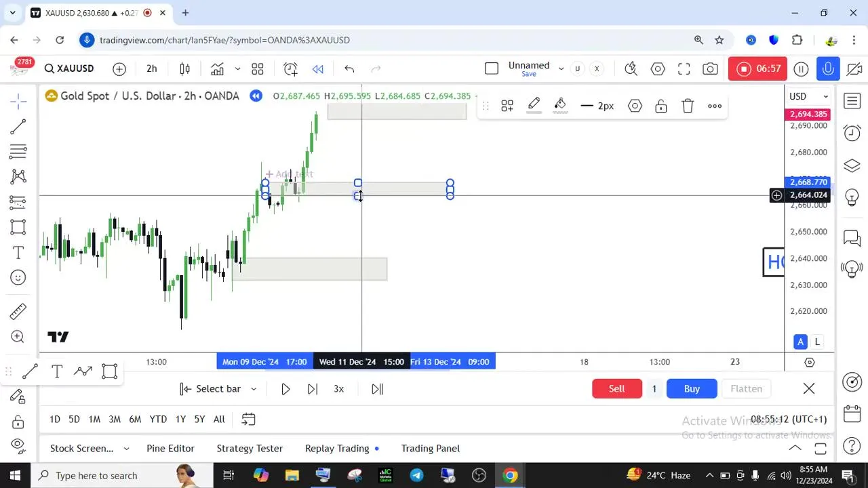Take a chart snapshot with camera
The image size is (868, 488).
point(710,68)
